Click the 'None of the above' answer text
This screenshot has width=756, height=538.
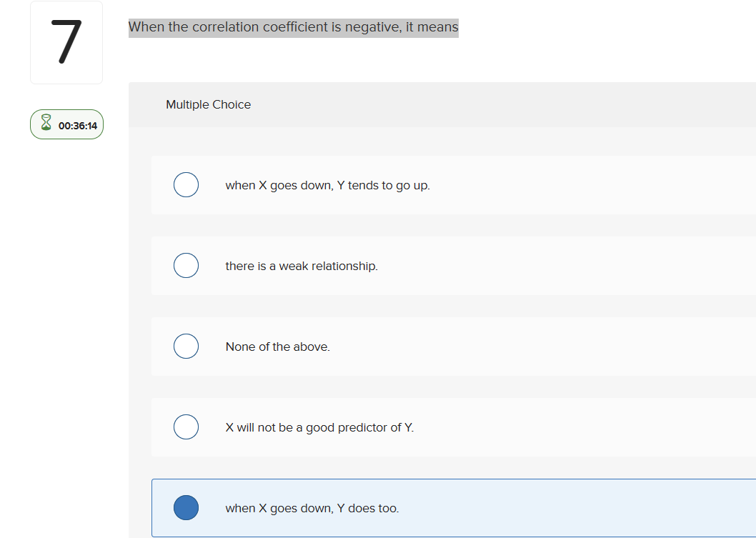click(277, 347)
